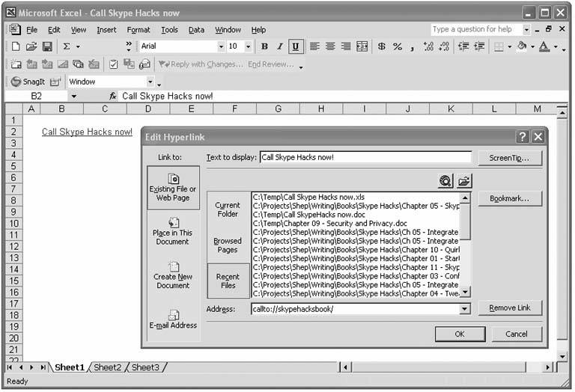The width and height of the screenshot is (575, 392).
Task: Click the Text to display field
Action: 365,158
